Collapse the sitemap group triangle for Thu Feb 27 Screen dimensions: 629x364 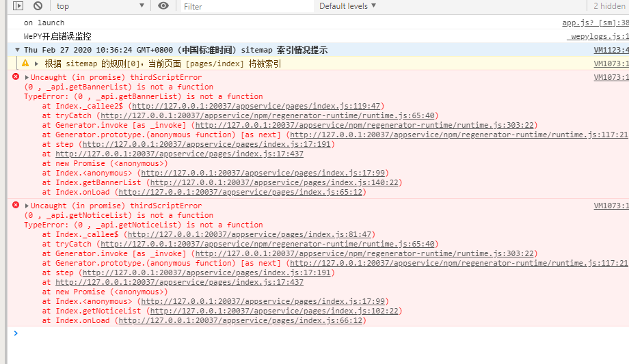pos(17,50)
